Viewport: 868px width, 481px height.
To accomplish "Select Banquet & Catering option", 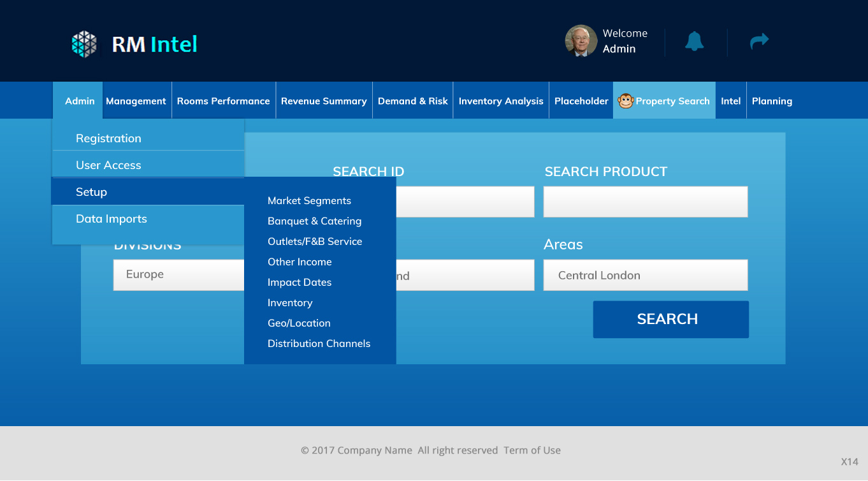I will 314,221.
